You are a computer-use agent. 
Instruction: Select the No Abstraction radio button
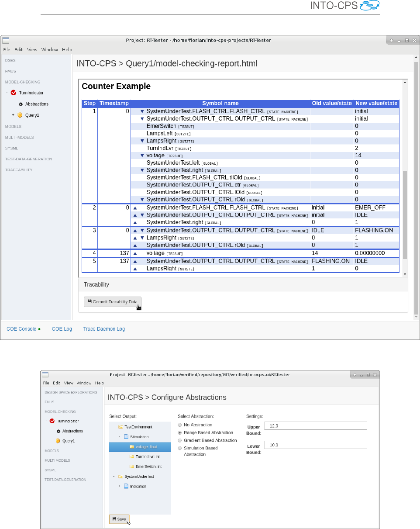click(x=179, y=425)
